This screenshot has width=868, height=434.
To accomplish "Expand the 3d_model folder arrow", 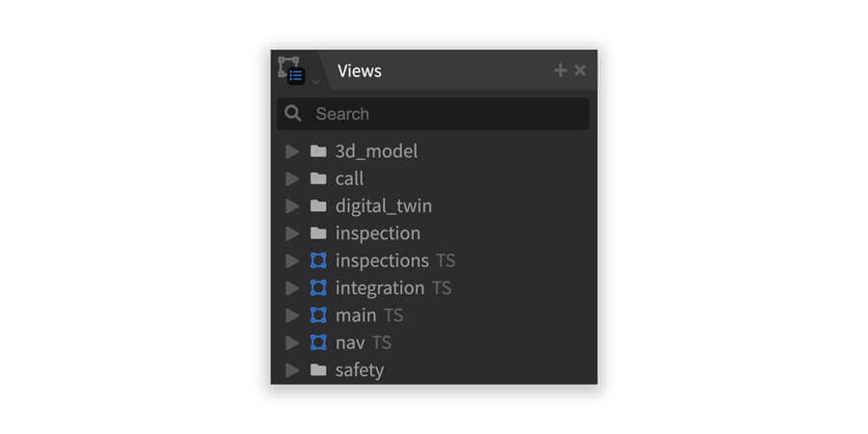I will (x=292, y=151).
